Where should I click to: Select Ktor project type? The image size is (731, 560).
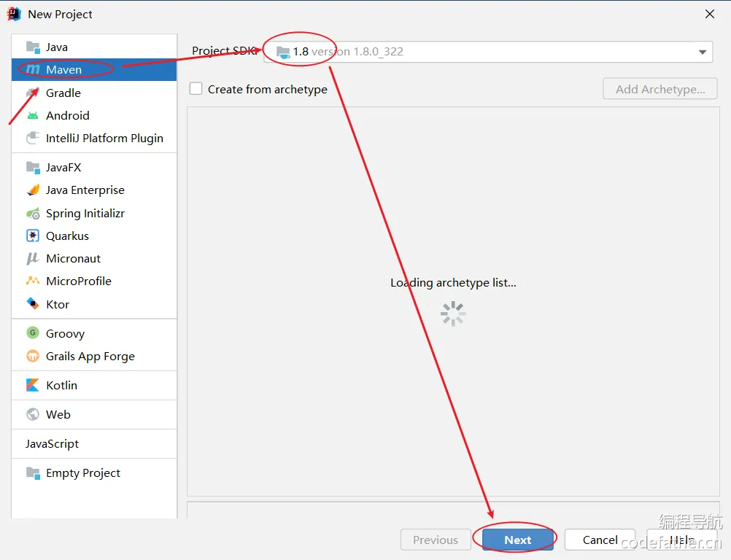point(94,304)
